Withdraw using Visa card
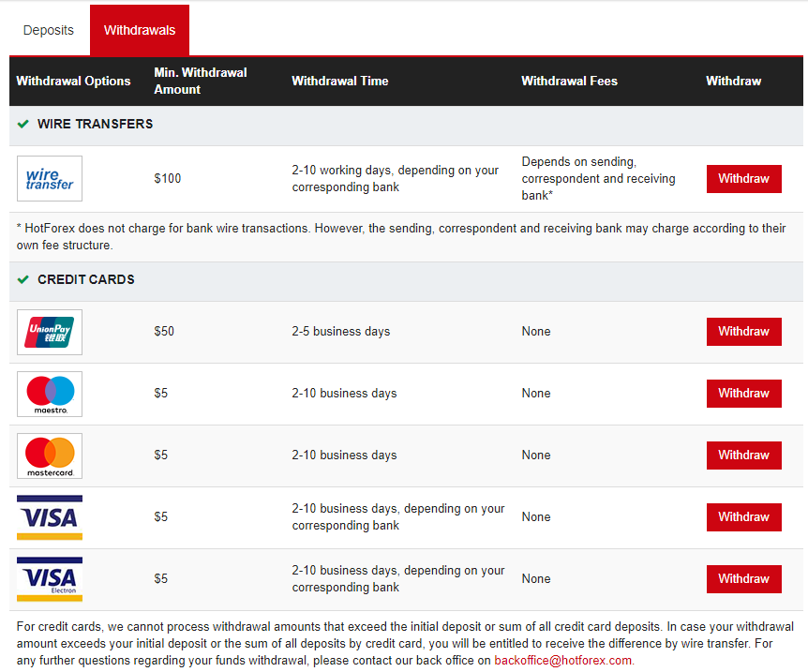Image resolution: width=808 pixels, height=672 pixels. tap(743, 516)
